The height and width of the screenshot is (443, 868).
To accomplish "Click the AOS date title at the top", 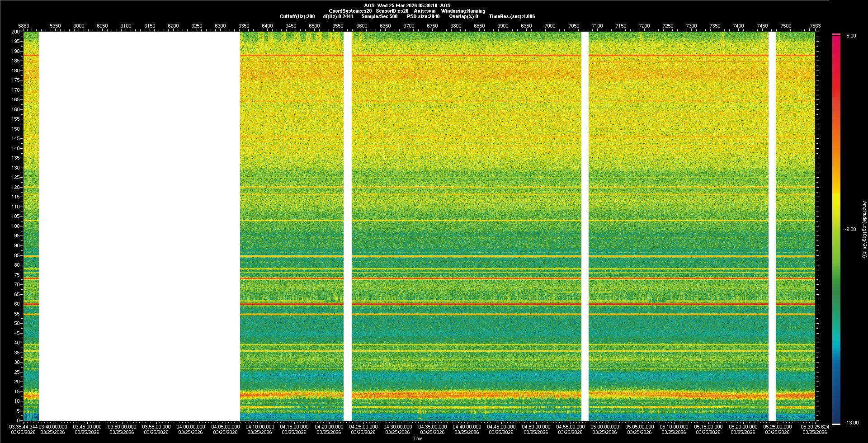I will pos(407,5).
